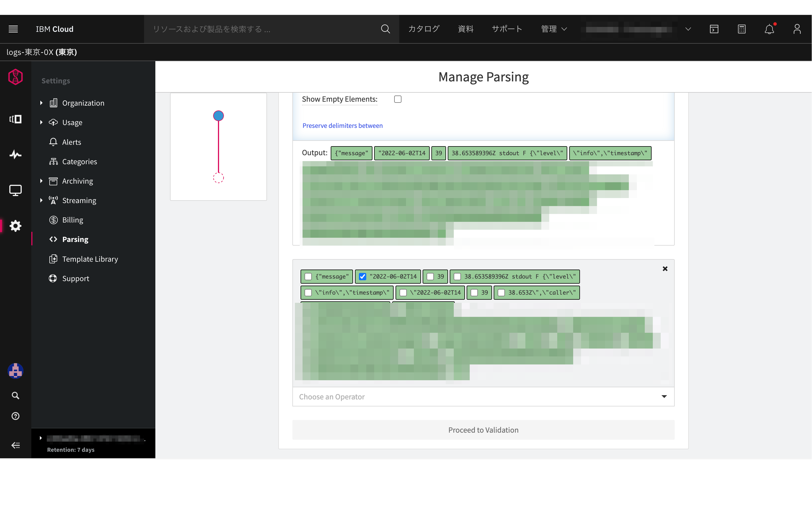Collapse the sidebar with arrow icon
The width and height of the screenshot is (812, 507).
click(x=16, y=445)
